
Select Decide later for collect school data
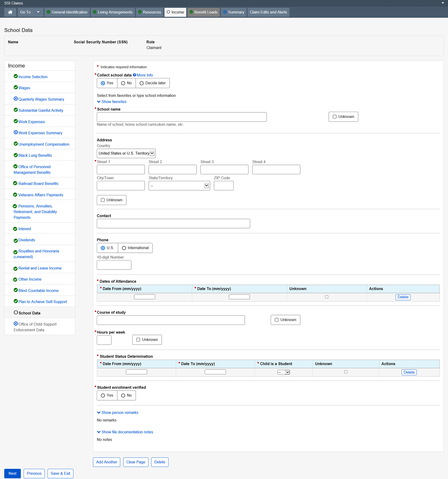[142, 83]
